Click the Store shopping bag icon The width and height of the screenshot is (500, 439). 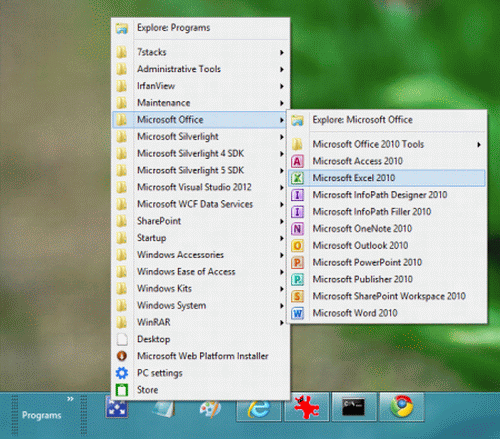point(122,390)
